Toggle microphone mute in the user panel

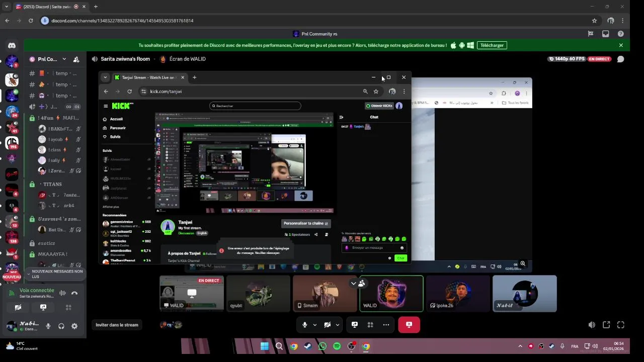click(x=48, y=326)
